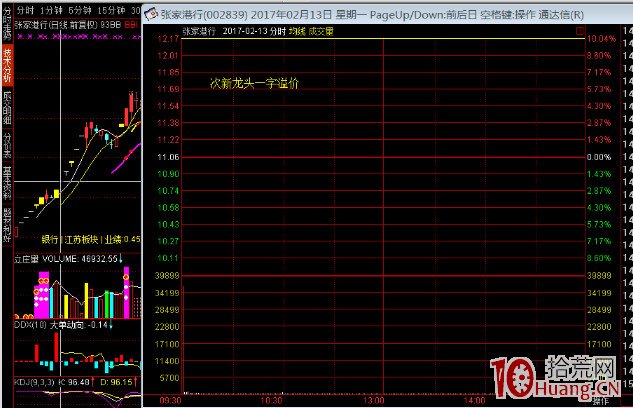Open the 成交明细 sidebar tab
Viewport: 633px width, 408px height.
(7, 105)
